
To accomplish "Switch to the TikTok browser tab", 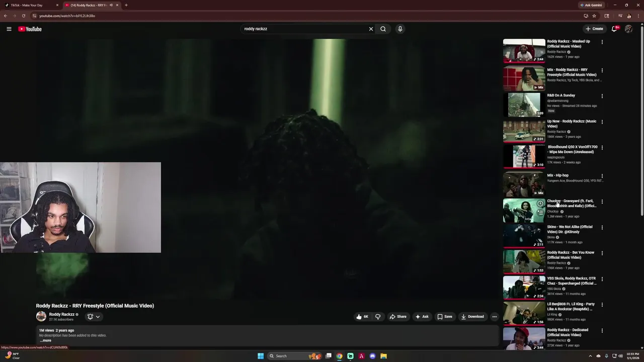I will [30, 5].
